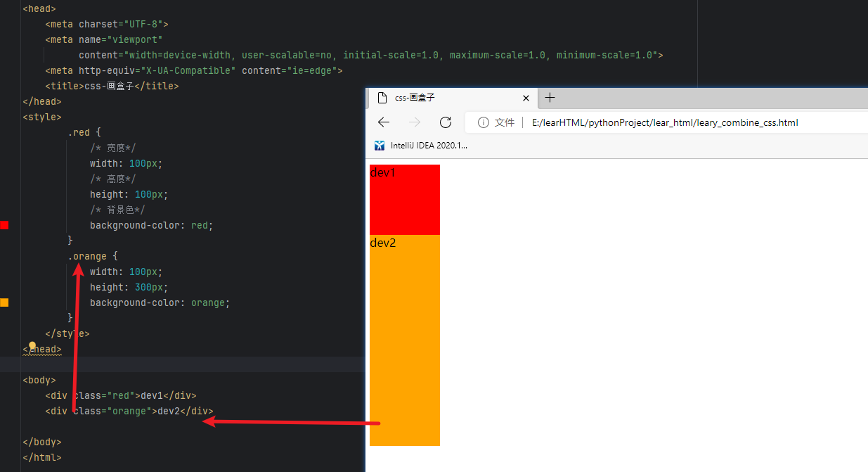Click the <style> opening tag
Screen dimensions: 868x472
tap(42, 117)
